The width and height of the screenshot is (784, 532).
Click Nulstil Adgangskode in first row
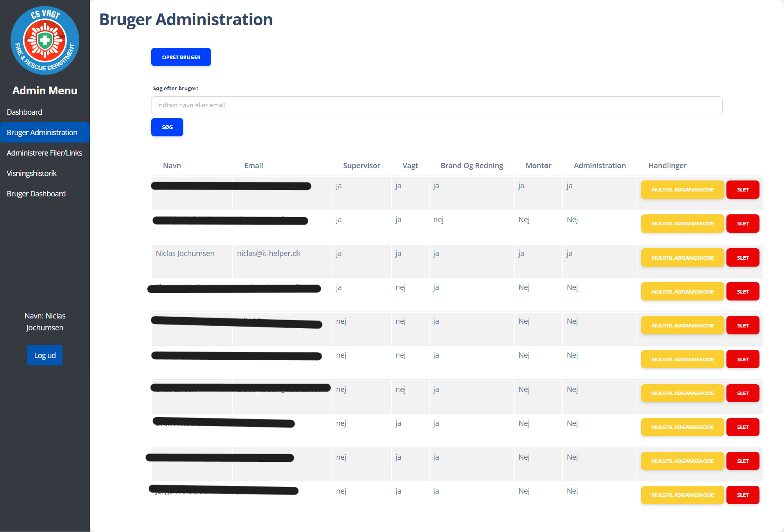tap(682, 190)
